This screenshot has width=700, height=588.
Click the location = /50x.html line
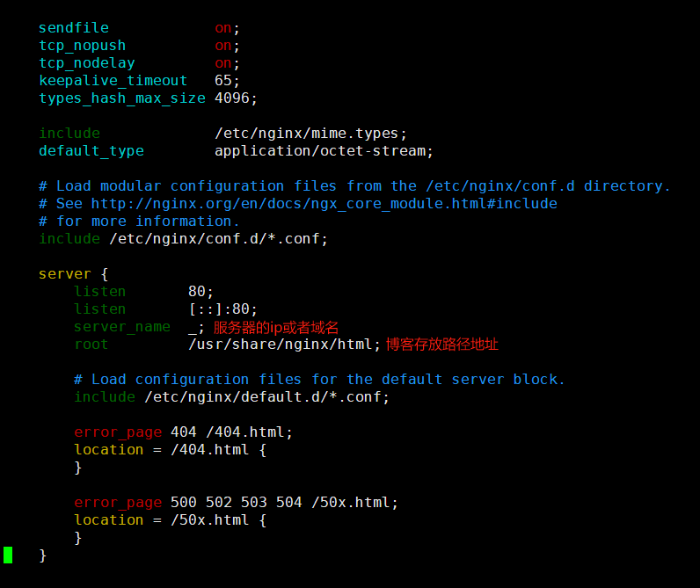click(x=170, y=519)
